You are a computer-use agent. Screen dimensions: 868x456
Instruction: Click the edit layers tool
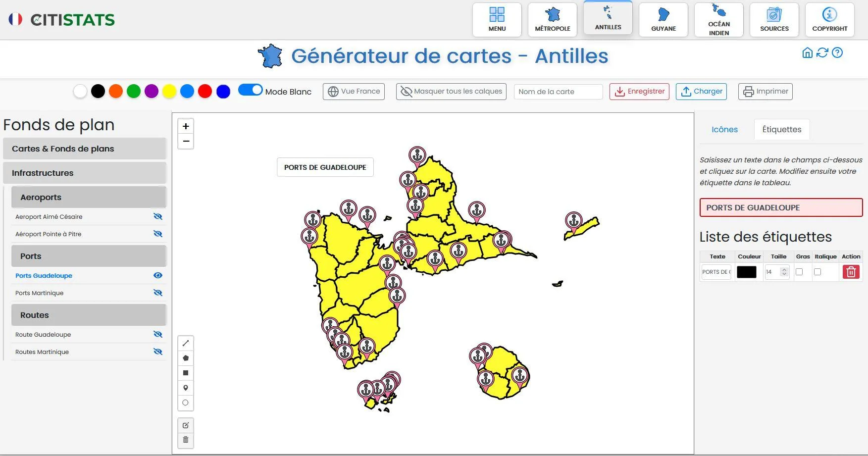(x=186, y=425)
